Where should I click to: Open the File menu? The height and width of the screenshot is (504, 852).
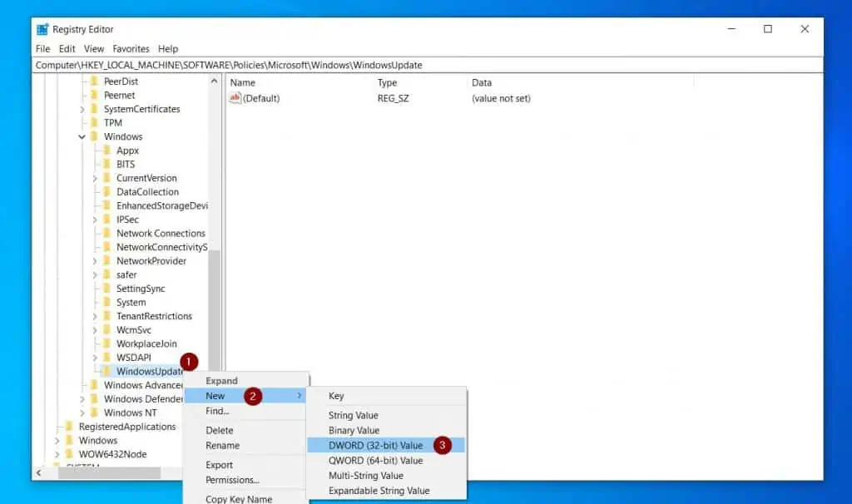pos(43,49)
